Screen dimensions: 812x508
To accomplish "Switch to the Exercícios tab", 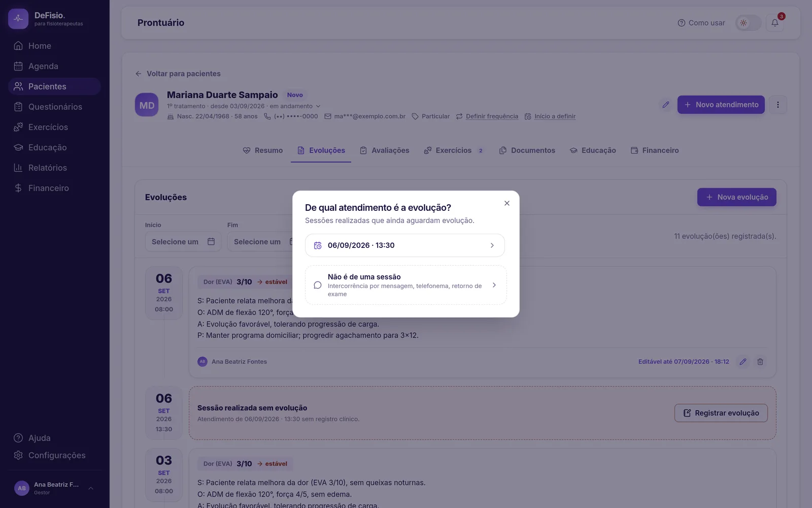I will pyautogui.click(x=454, y=150).
